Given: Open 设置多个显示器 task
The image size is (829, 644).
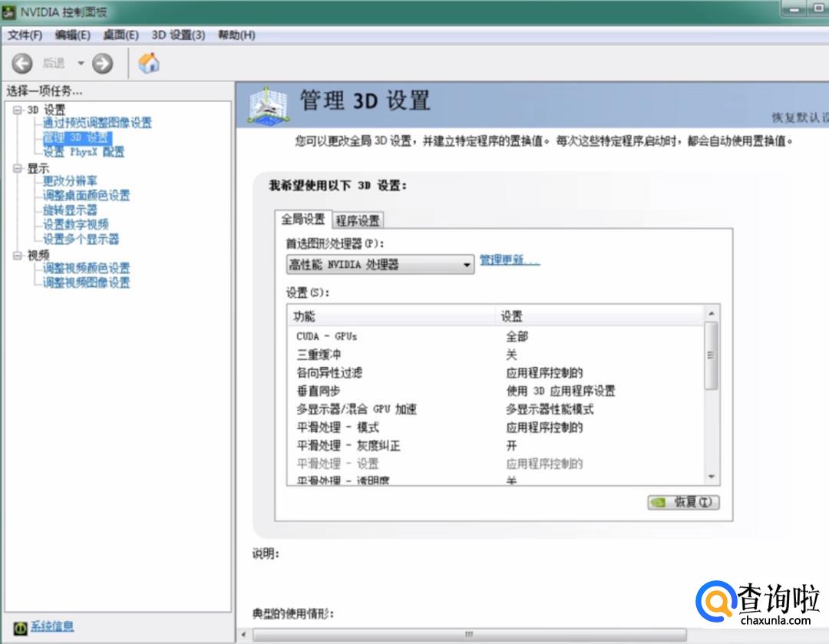Looking at the screenshot, I should point(81,239).
